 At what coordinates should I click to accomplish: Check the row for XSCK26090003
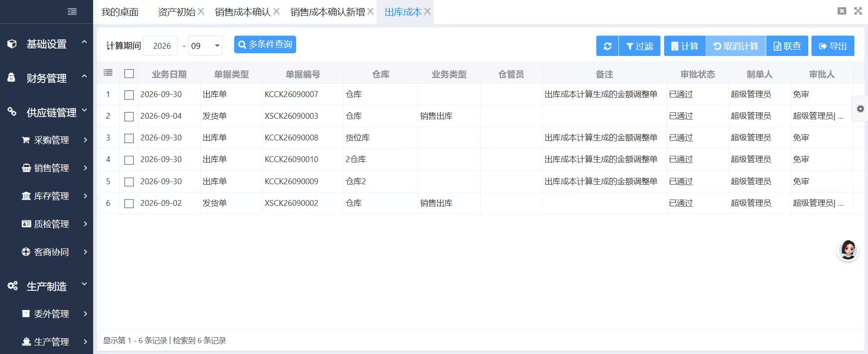pos(129,116)
